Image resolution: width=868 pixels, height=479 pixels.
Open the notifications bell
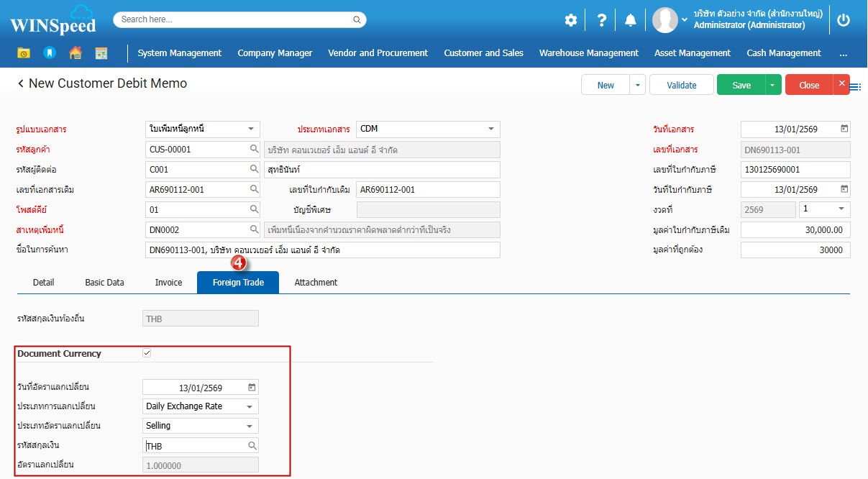(630, 20)
